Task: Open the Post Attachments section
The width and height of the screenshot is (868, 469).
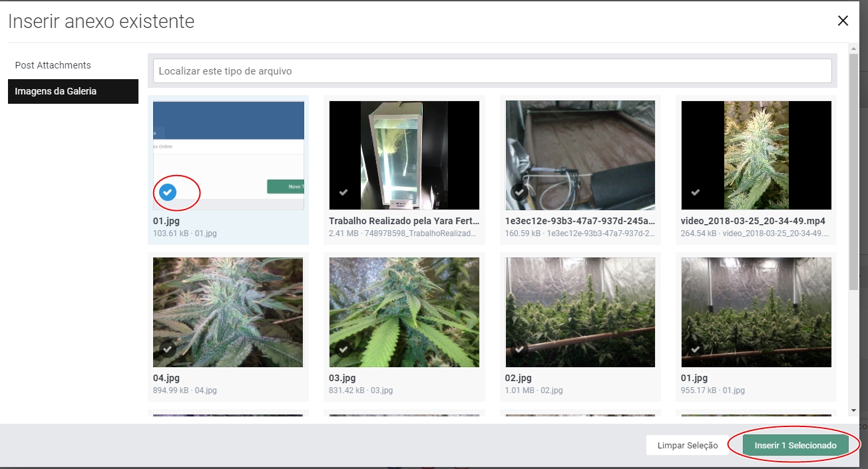Action: 73,65
